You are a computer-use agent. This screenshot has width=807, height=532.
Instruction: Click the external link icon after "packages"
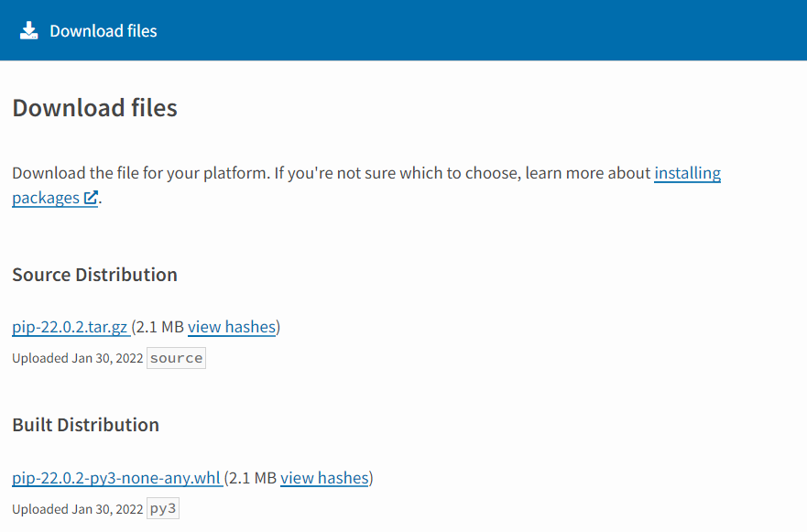(91, 198)
